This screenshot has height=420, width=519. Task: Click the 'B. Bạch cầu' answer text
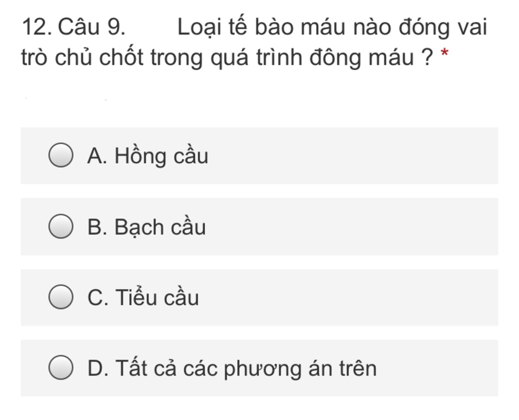tap(146, 227)
